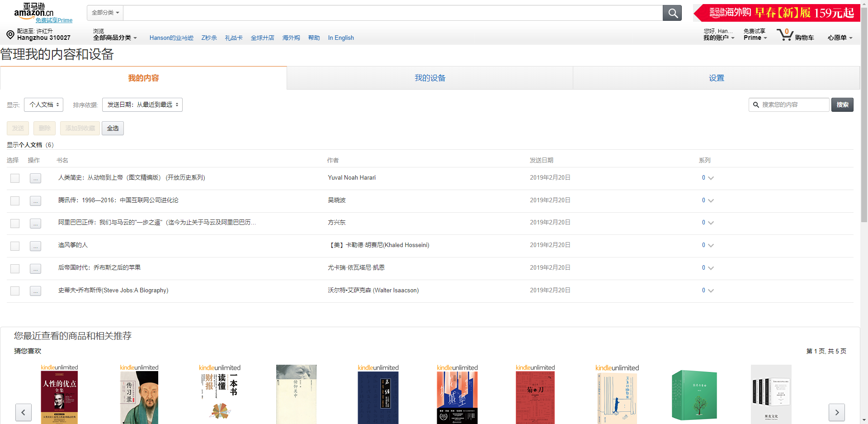Open actions menu for 人类简史 row

35,178
